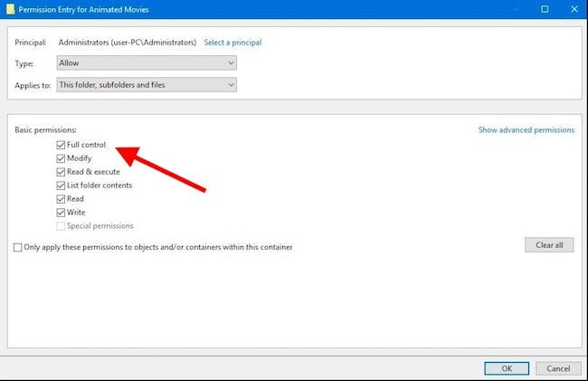Toggle List folder contents checkbox
This screenshot has width=588, height=381.
[61, 186]
